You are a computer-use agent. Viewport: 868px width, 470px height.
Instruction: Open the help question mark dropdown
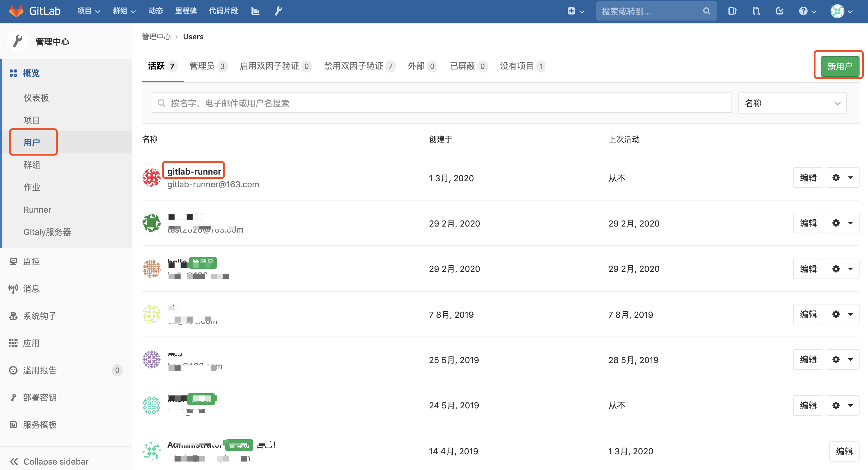pos(807,11)
